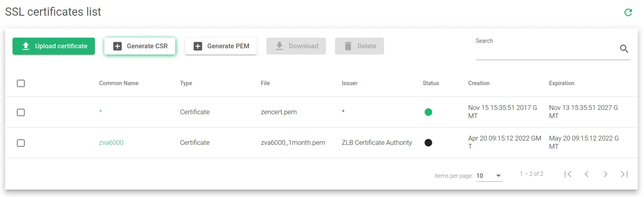Open the Items per page dropdown
This screenshot has width=644, height=197.
tap(489, 176)
